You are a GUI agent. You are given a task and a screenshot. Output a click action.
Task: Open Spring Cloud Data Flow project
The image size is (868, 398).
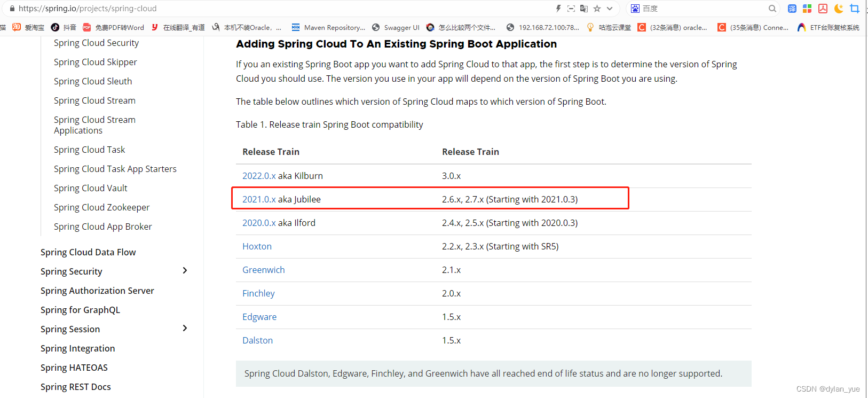coord(88,252)
